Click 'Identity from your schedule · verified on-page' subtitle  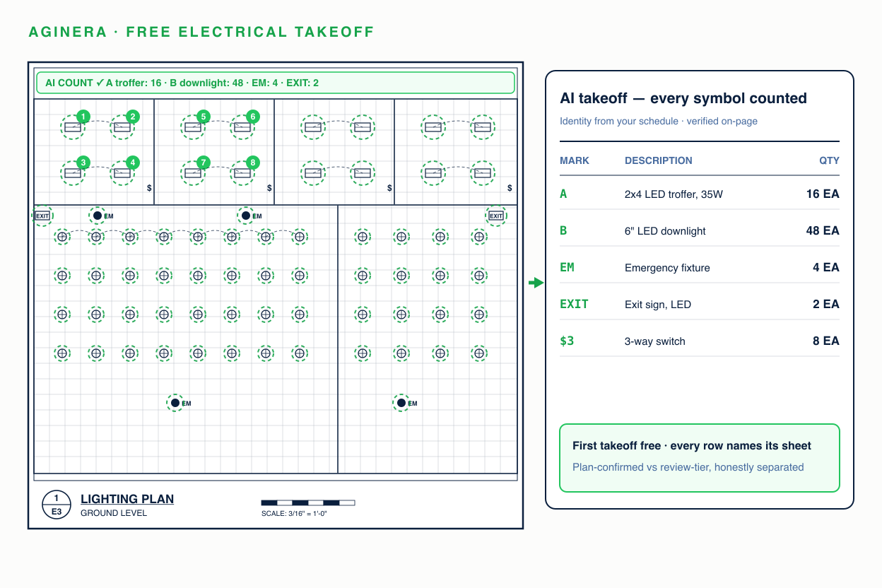(659, 121)
